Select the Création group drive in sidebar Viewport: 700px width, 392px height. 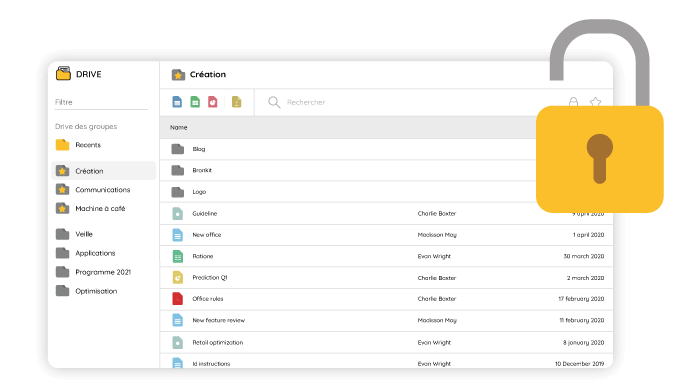104,171
